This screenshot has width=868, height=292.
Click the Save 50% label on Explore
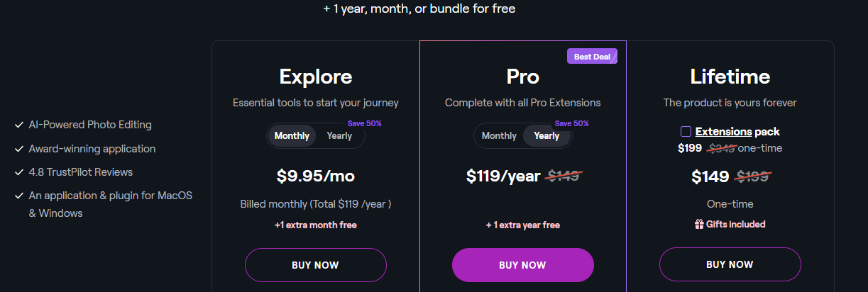(x=364, y=123)
